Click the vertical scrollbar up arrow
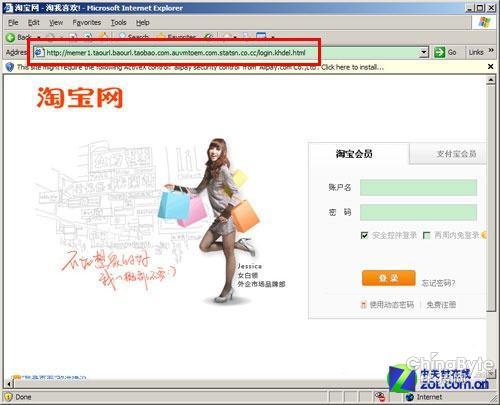 pos(490,80)
